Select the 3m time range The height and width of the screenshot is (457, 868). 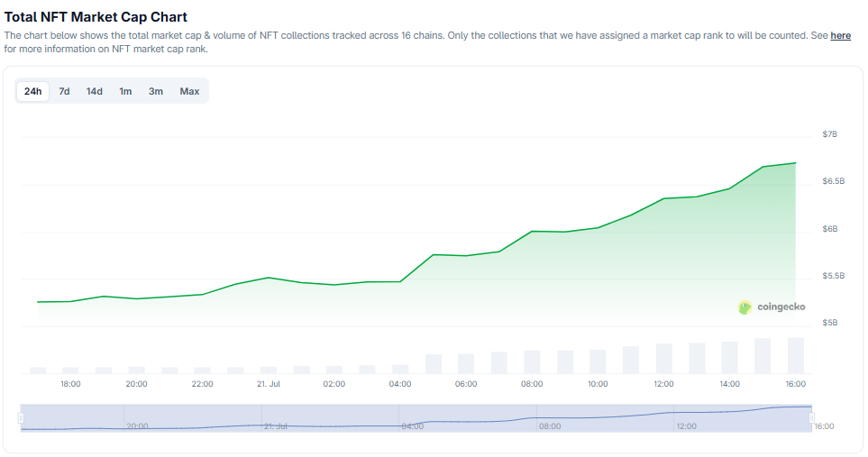[x=156, y=91]
